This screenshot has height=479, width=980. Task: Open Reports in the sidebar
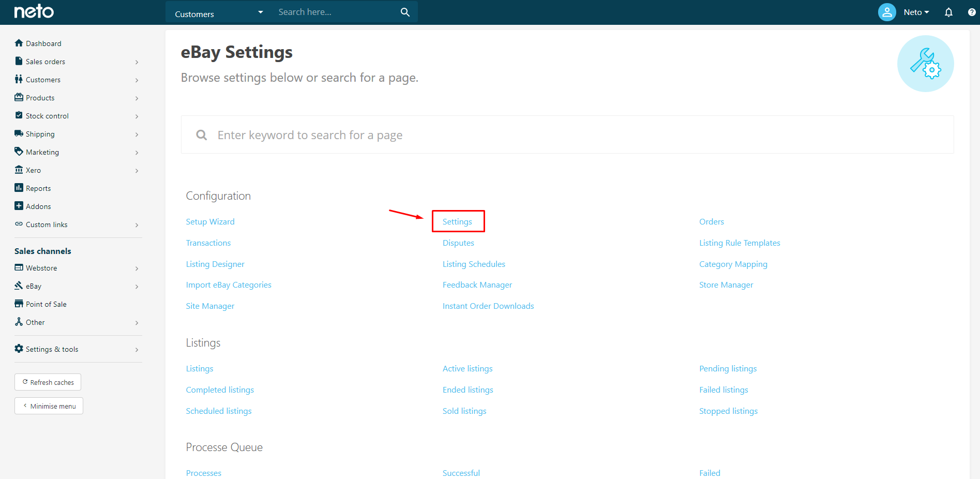38,188
